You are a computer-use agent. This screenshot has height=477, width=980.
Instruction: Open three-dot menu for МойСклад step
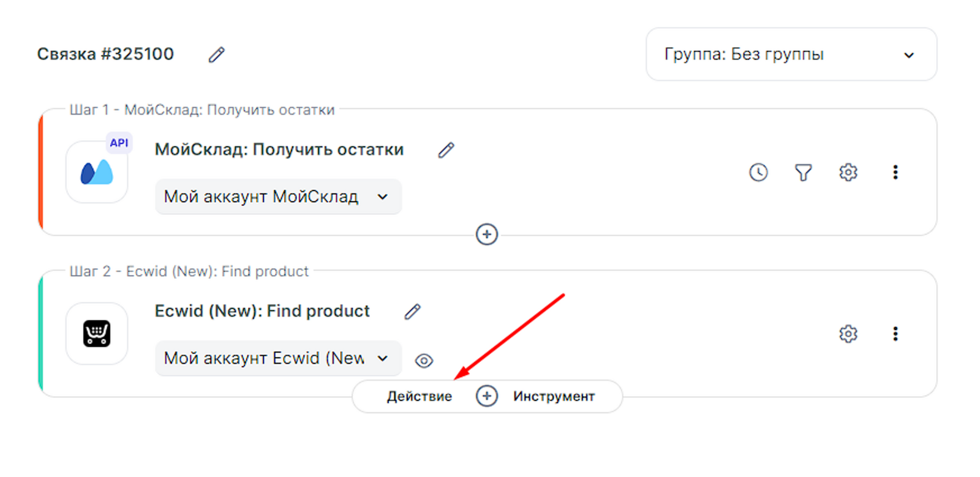(x=895, y=173)
